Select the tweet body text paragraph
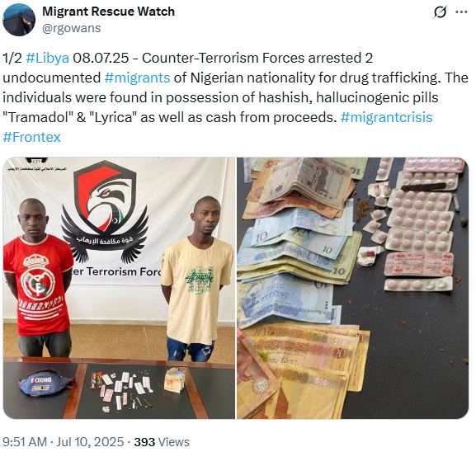The width and height of the screenshot is (476, 452). [236, 97]
